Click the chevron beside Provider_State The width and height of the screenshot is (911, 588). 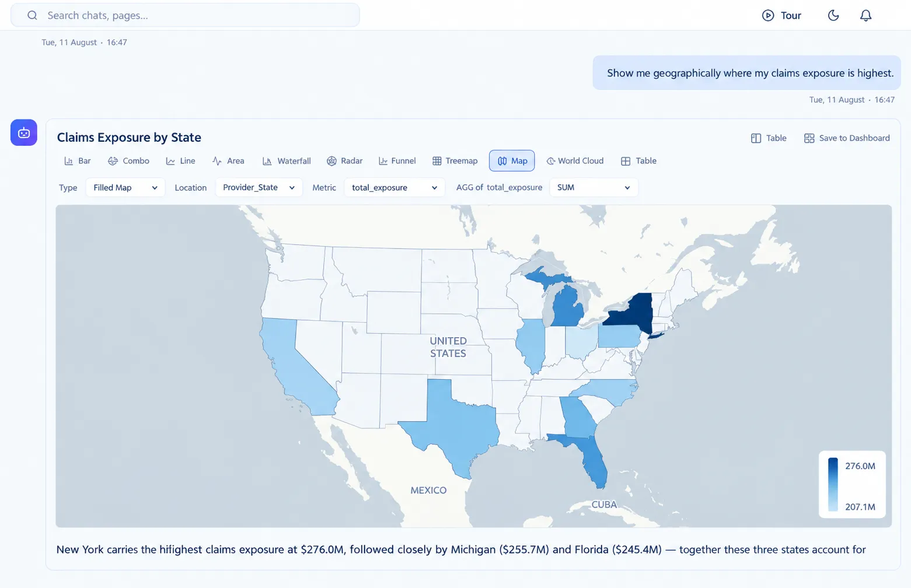point(292,188)
